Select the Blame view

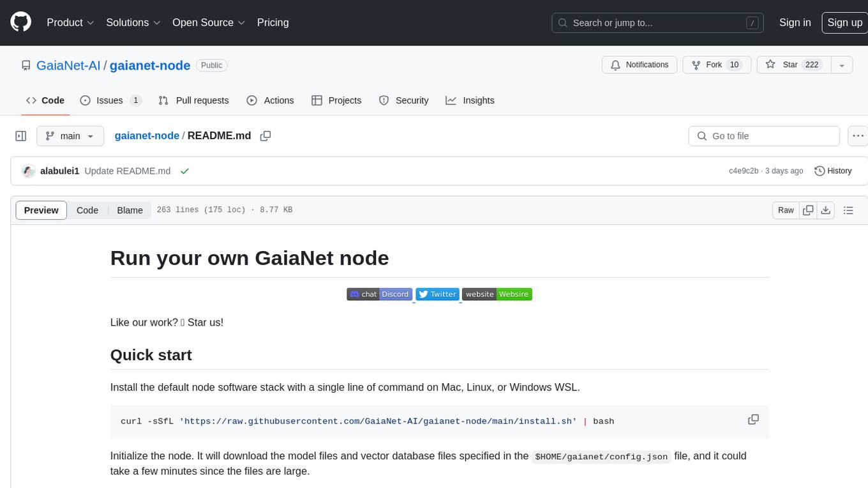pos(130,210)
